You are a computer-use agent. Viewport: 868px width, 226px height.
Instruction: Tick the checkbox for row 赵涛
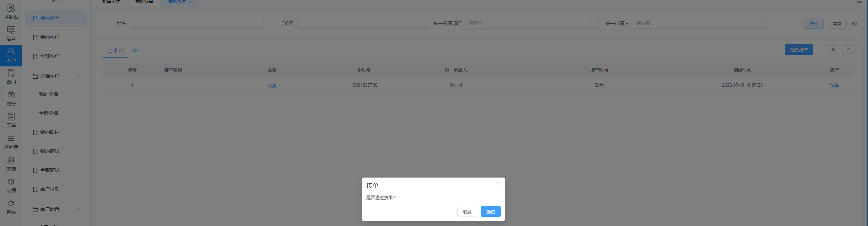tap(109, 85)
